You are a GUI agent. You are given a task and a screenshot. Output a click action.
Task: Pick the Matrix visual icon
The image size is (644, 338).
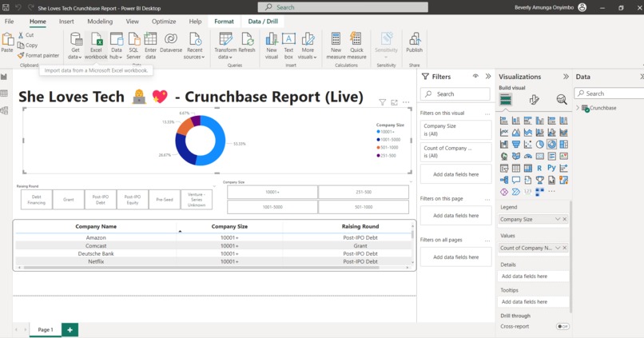click(528, 169)
